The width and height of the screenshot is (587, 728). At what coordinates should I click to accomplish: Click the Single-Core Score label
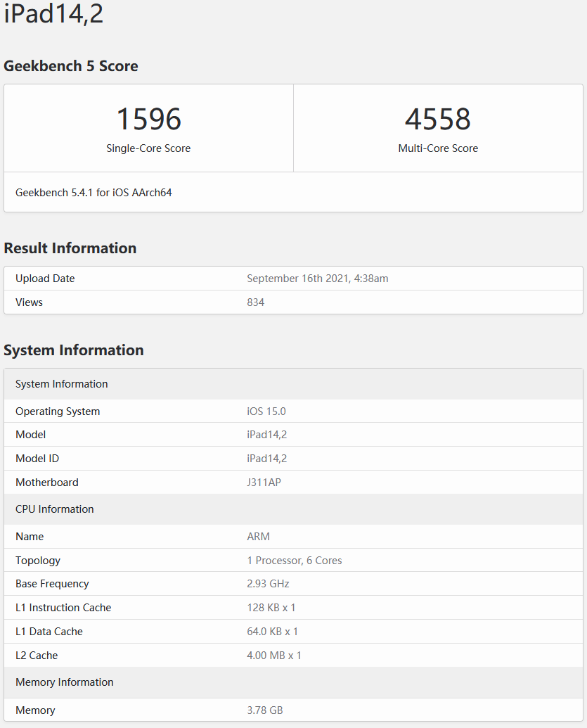pyautogui.click(x=148, y=148)
